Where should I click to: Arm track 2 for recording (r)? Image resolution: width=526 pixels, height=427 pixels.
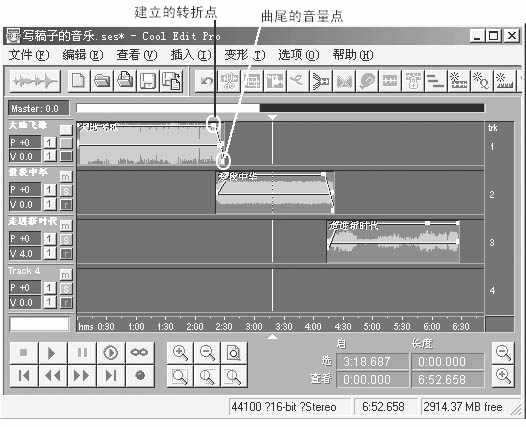tap(66, 204)
